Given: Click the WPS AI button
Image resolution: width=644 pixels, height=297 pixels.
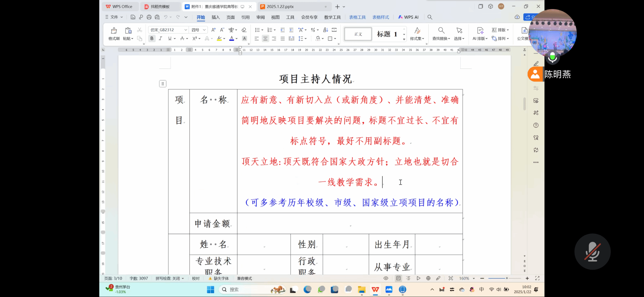Looking at the screenshot, I should (x=408, y=17).
